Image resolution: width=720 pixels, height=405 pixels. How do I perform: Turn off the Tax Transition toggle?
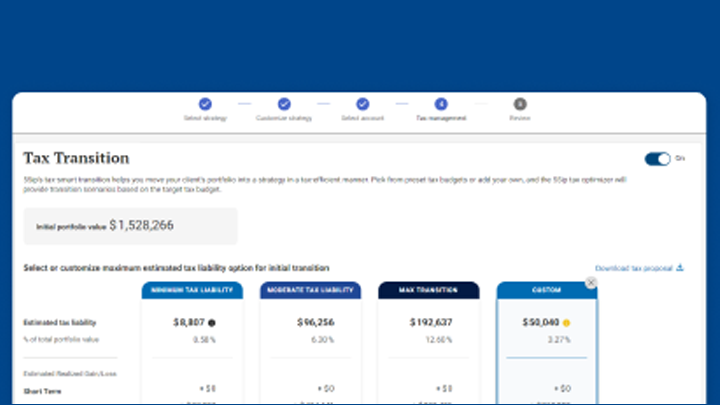657,158
